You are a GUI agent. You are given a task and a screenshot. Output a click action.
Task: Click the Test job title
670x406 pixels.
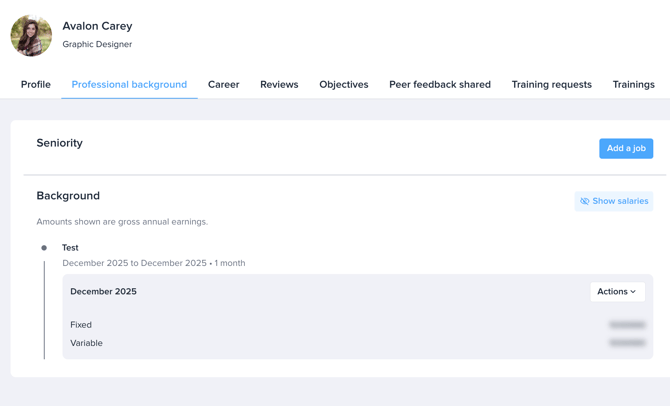click(x=70, y=248)
